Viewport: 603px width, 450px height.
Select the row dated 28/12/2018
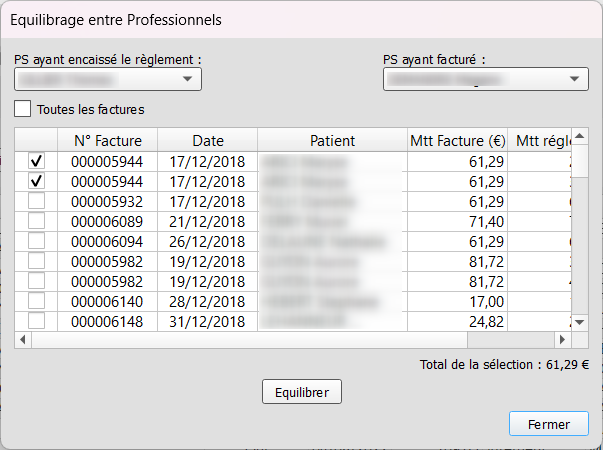point(208,301)
